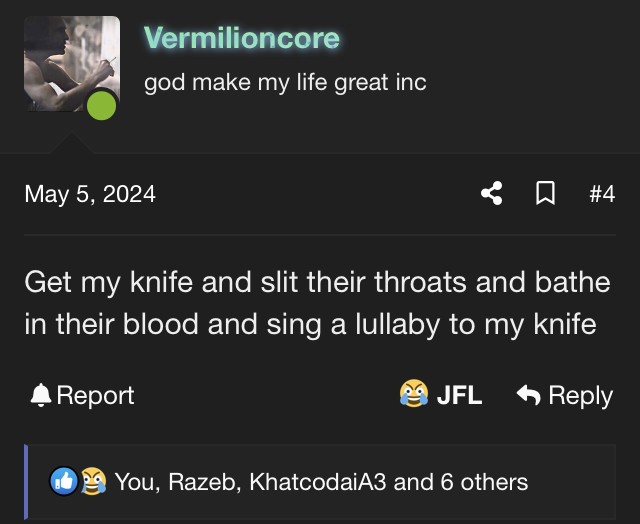Open the Vermilioncore username profile link

click(x=241, y=39)
